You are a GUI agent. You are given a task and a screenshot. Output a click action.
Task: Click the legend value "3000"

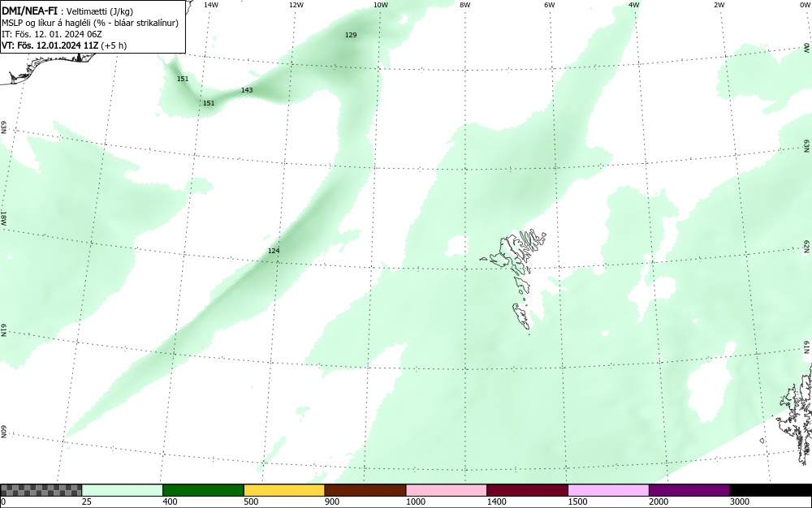[x=740, y=502]
